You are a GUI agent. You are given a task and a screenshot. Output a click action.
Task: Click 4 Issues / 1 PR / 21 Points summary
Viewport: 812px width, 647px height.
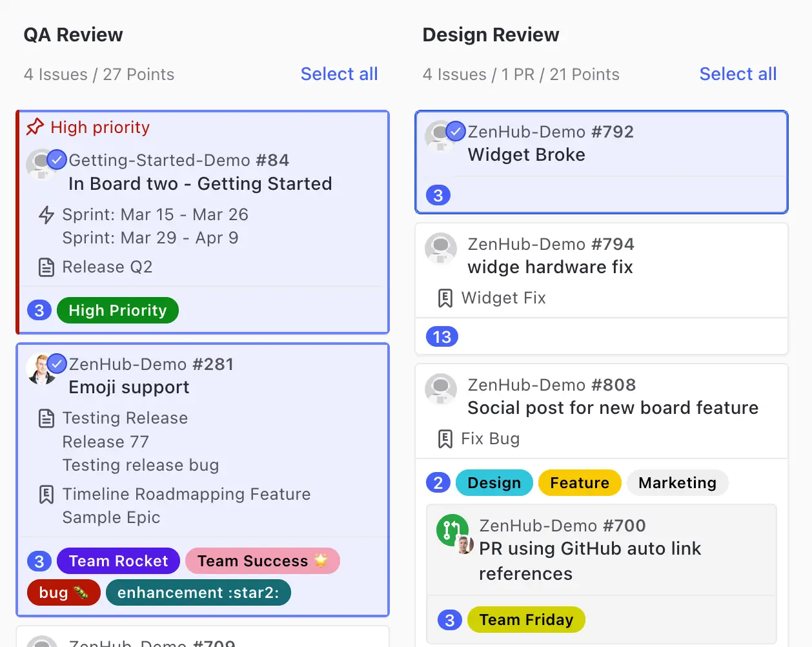[521, 75]
